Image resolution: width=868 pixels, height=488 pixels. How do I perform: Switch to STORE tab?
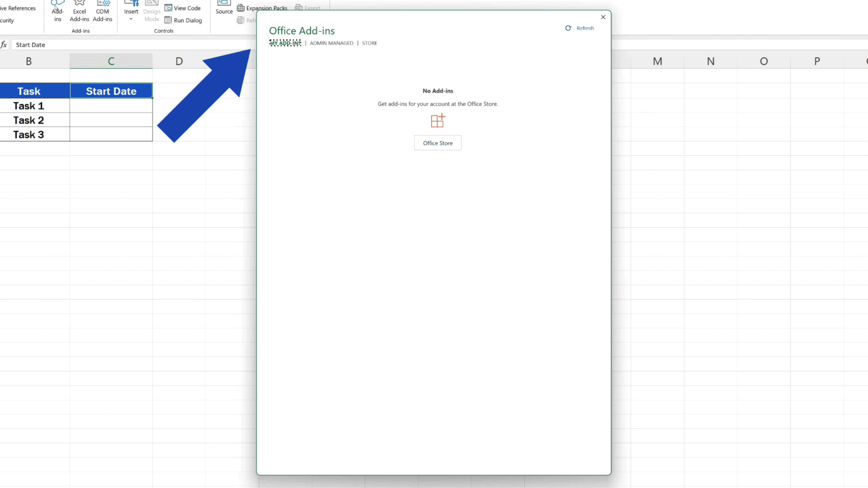[x=370, y=43]
